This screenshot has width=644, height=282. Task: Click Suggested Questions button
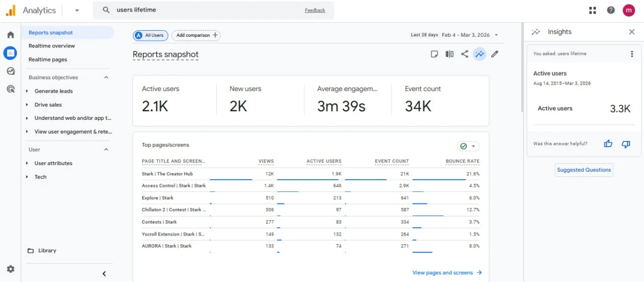click(584, 170)
